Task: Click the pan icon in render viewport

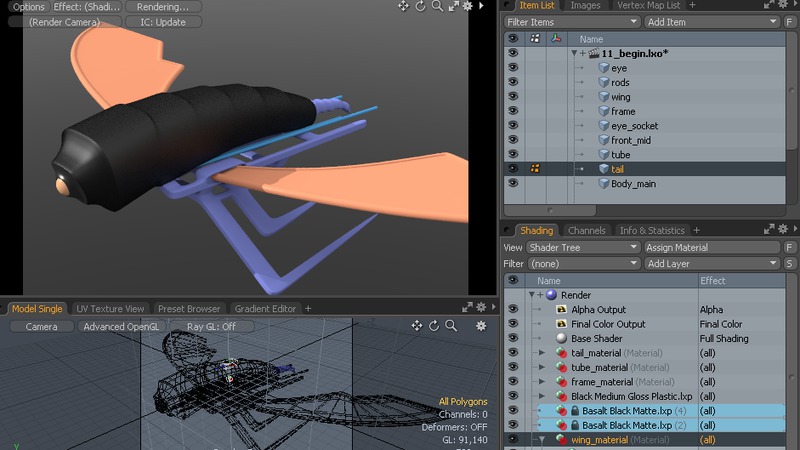Action: 403,6
